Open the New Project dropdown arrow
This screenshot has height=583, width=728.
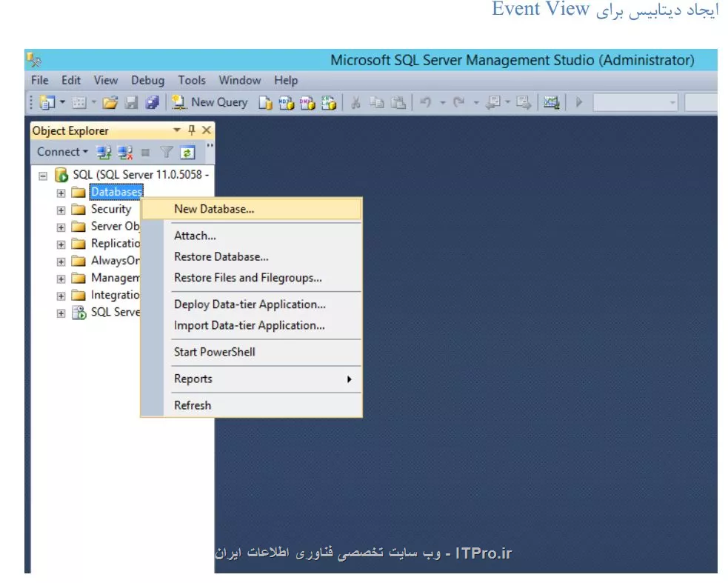[62, 102]
